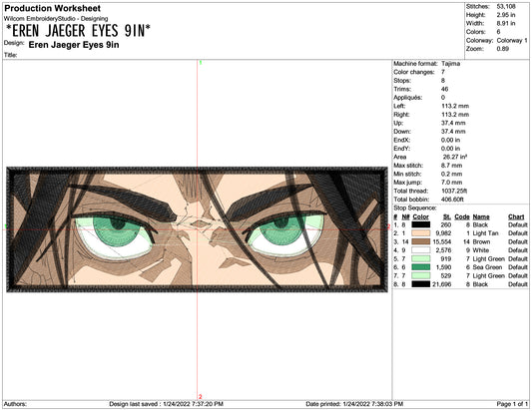Select the White color swatch in row 4

(421, 250)
